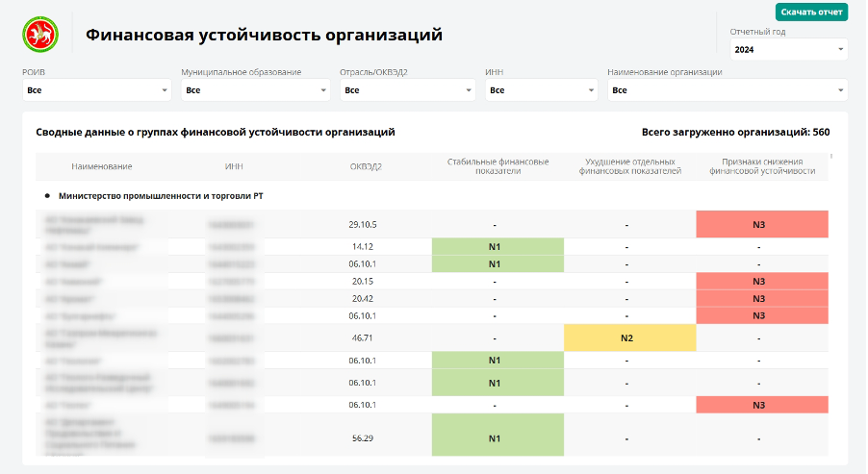Click Ухудшение отдельных финансовых показателей header
Viewport: 868px width, 474px height.
click(630, 166)
